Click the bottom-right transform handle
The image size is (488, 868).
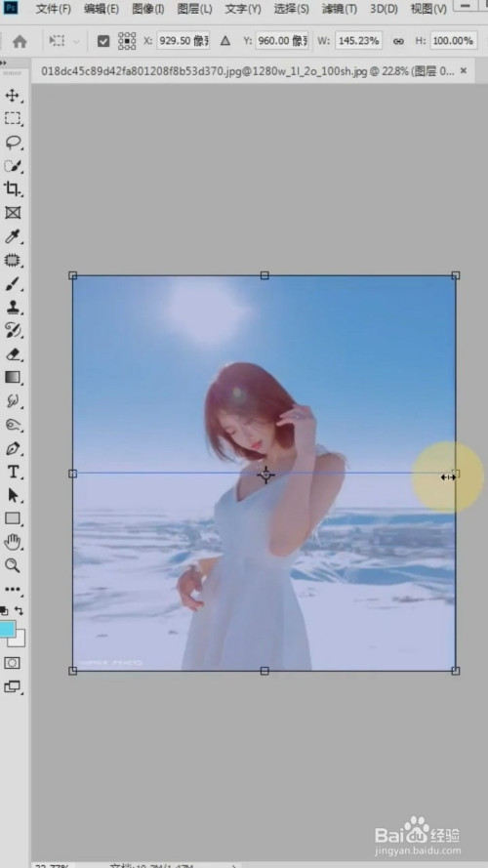pyautogui.click(x=456, y=671)
